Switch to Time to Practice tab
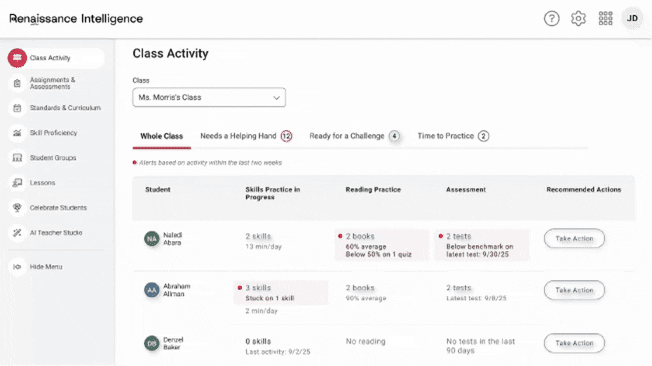Viewport: 652px width, 366px height. point(453,136)
